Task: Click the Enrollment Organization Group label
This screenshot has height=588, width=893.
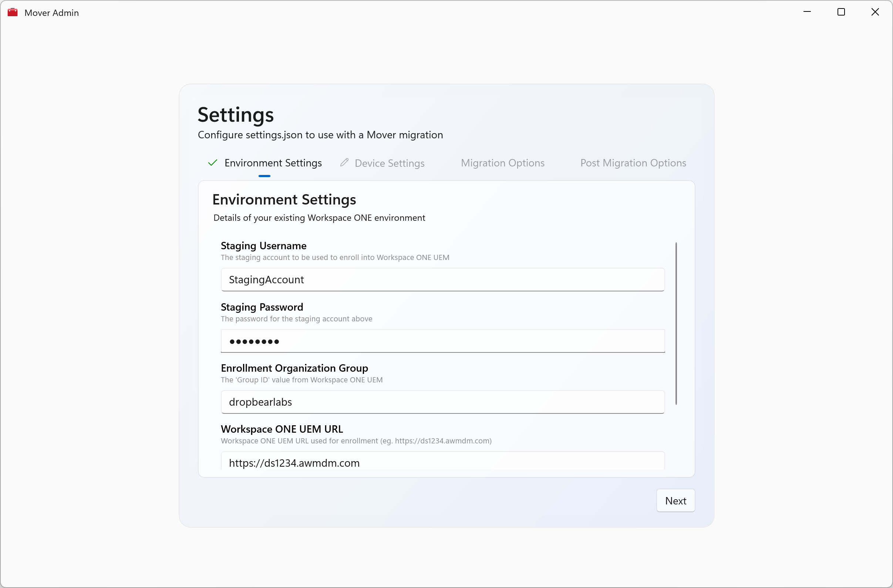Action: tap(294, 368)
